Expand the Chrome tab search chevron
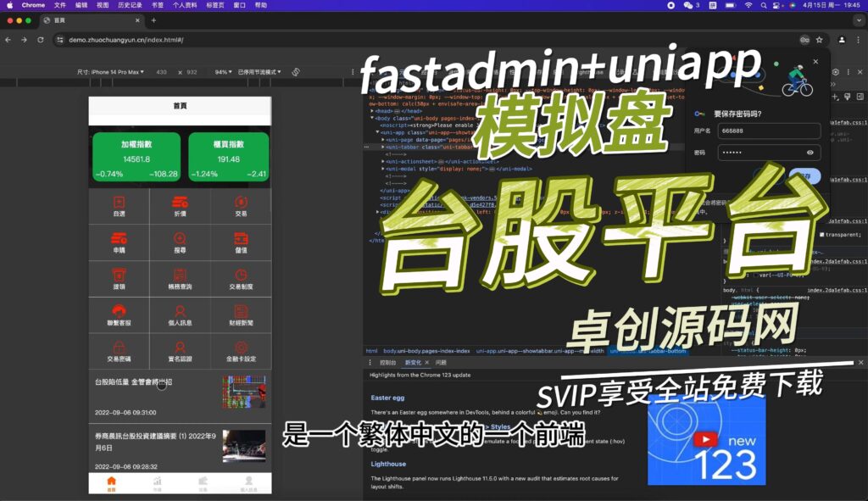Screen dimensions: 868x501 point(859,20)
